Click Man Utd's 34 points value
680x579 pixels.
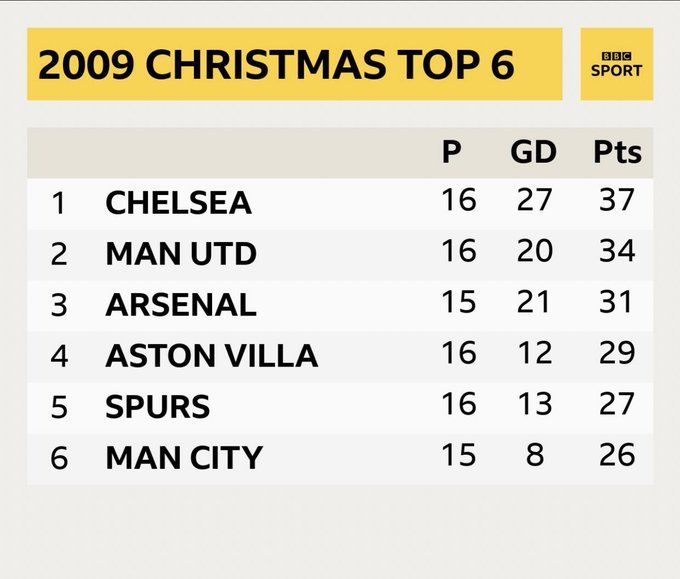click(616, 251)
